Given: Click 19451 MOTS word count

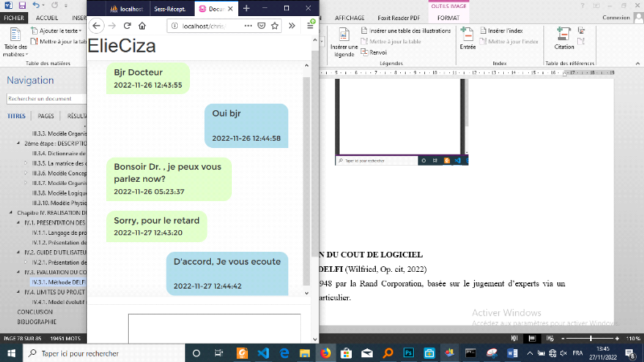Looking at the screenshot, I should coord(65,339).
